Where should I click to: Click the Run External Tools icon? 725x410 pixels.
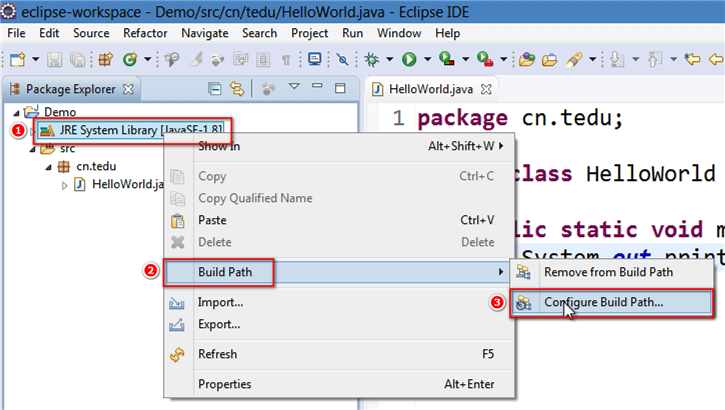pos(485,59)
